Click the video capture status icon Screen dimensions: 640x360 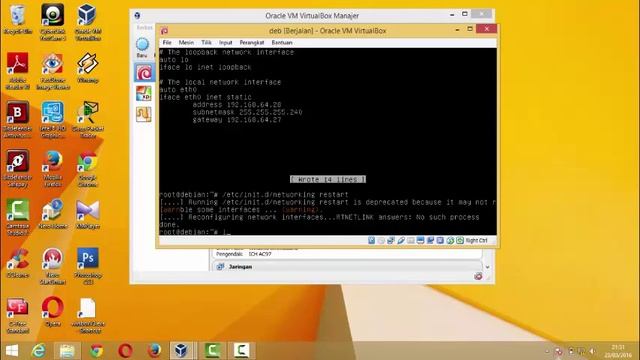point(430,240)
